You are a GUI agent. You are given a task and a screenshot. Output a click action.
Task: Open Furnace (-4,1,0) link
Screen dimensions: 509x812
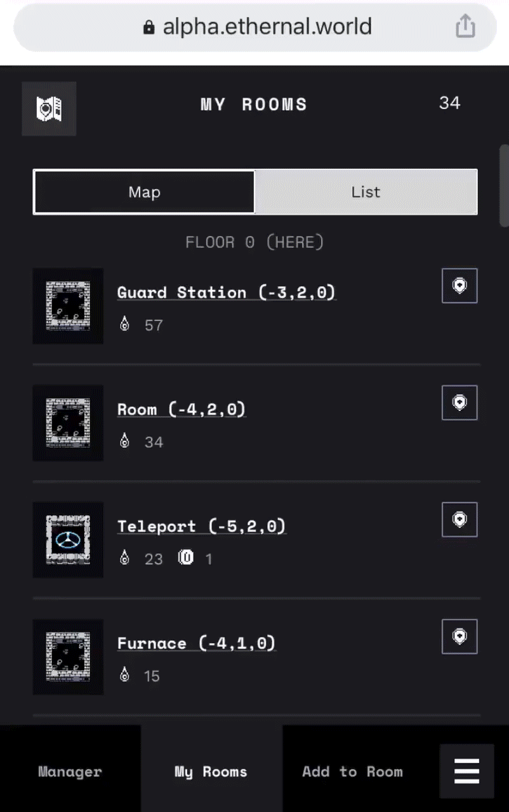[196, 643]
